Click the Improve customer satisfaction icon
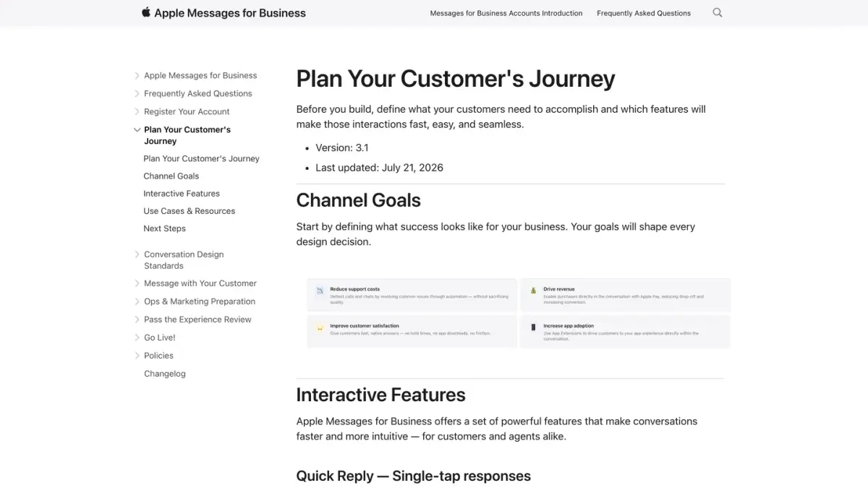Screen dimensions: 868x488 pos(319,328)
